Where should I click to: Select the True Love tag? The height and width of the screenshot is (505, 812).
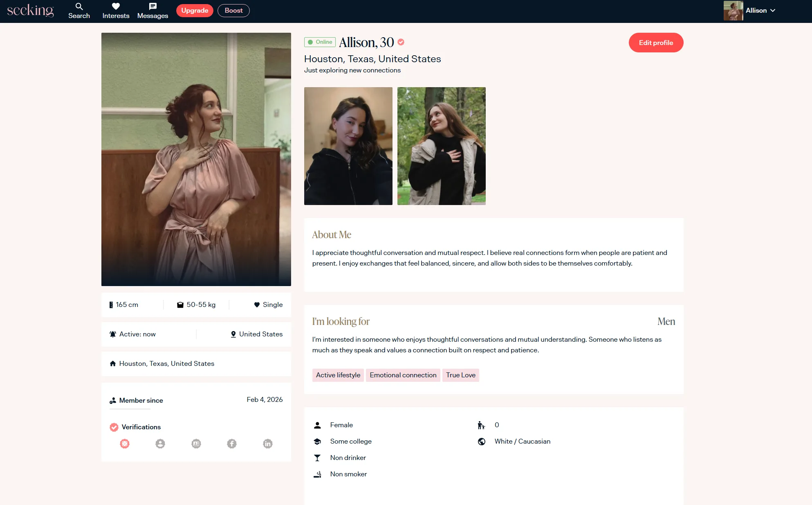[460, 375]
